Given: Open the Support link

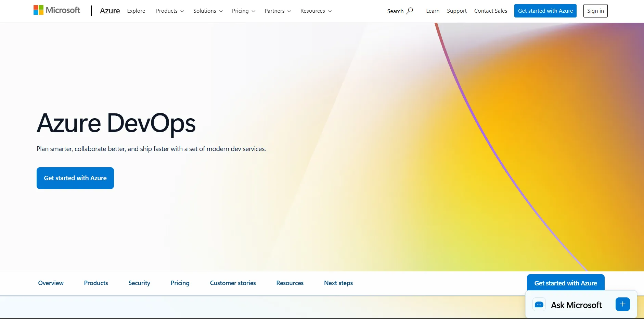Looking at the screenshot, I should pos(457,11).
